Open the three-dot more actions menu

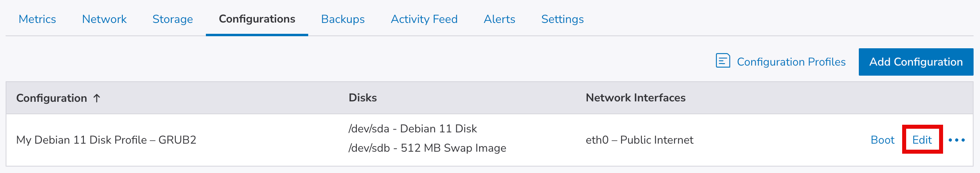[956, 140]
